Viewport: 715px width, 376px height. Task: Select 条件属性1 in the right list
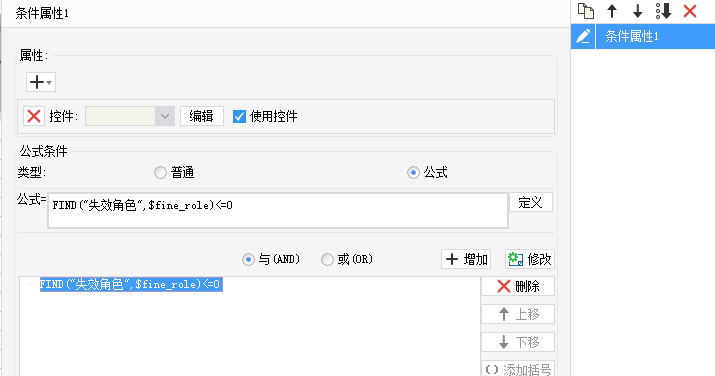point(655,36)
